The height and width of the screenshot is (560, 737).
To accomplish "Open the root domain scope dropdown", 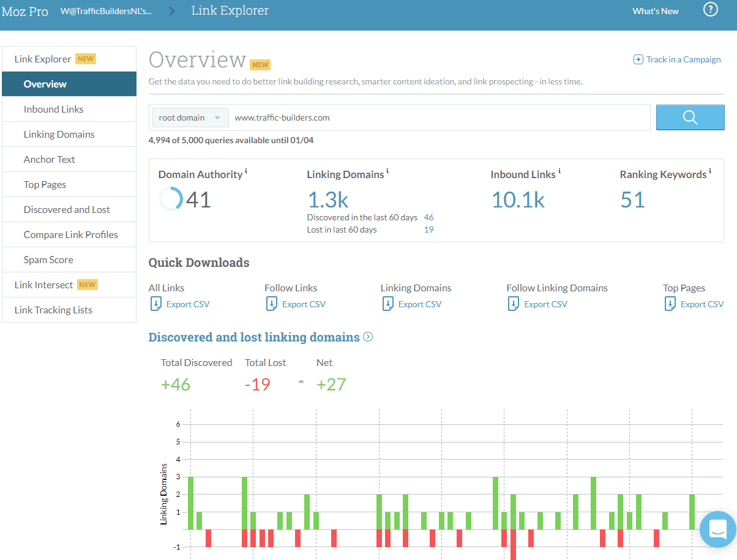I will click(x=190, y=118).
